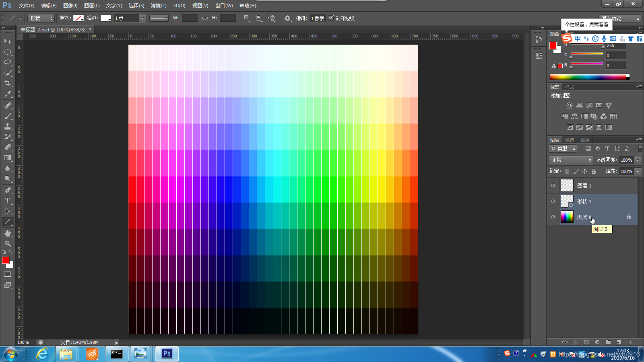This screenshot has width=644, height=362.
Task: Open the layer 不透明度 dropdown arrow
Action: coord(638,160)
